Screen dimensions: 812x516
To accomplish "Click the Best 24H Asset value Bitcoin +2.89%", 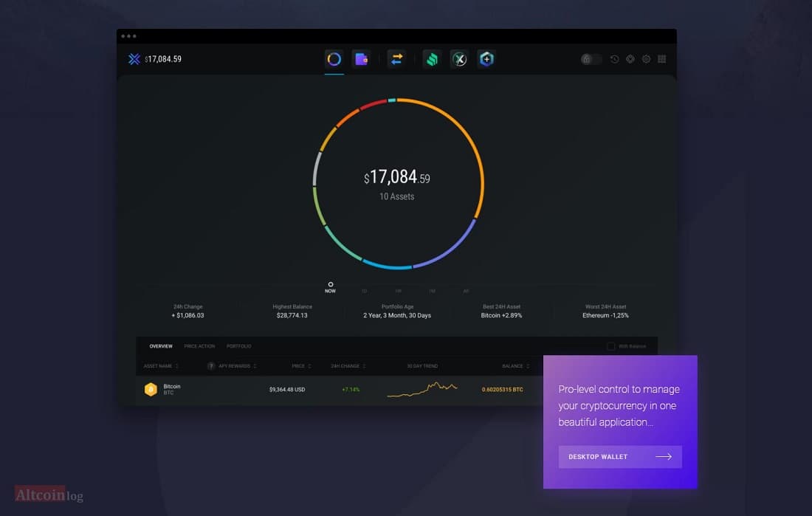I will tap(501, 315).
